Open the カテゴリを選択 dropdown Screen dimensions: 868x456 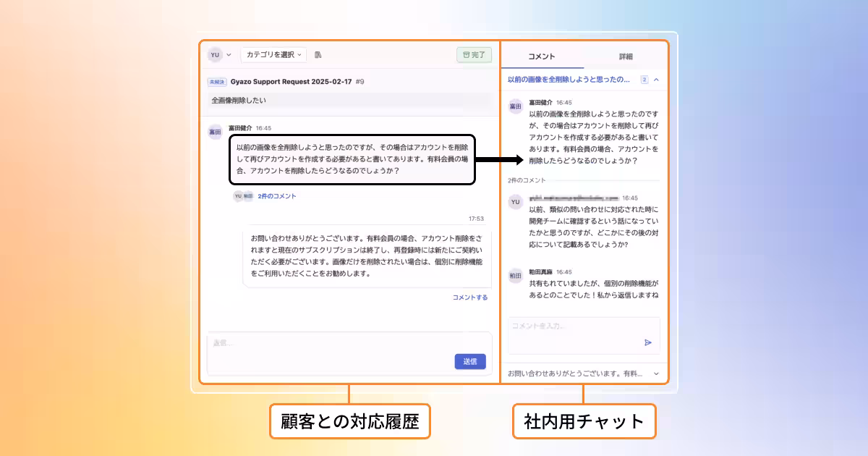pos(273,55)
